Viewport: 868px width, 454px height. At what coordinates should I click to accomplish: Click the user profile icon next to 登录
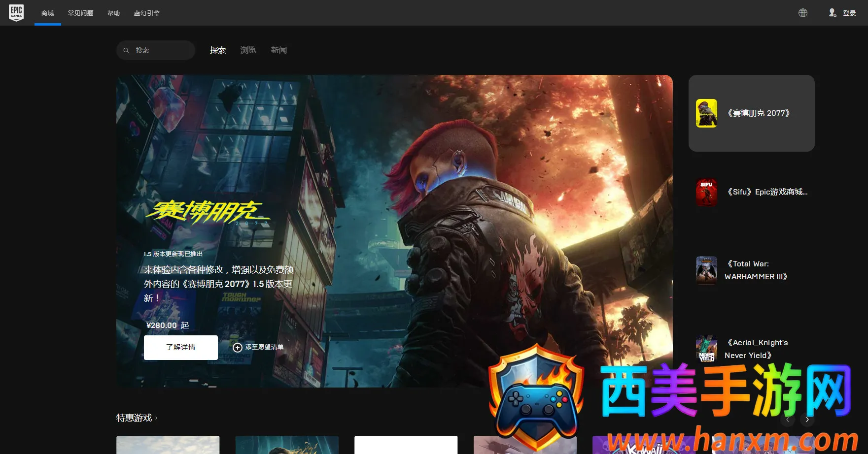coord(832,13)
